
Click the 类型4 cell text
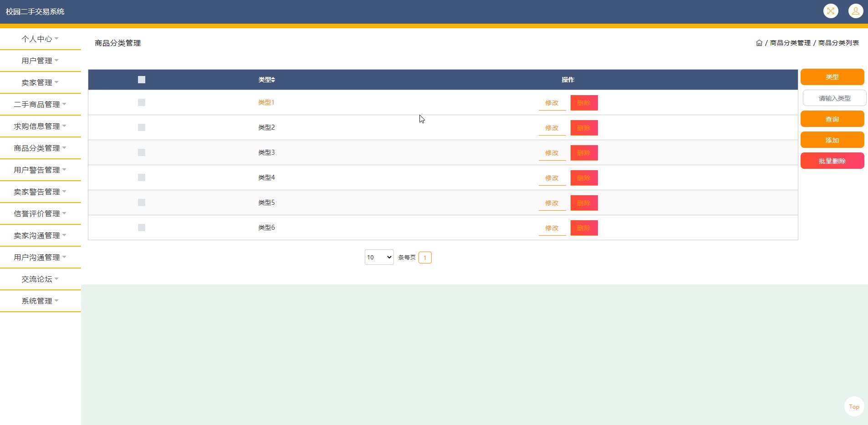266,177
